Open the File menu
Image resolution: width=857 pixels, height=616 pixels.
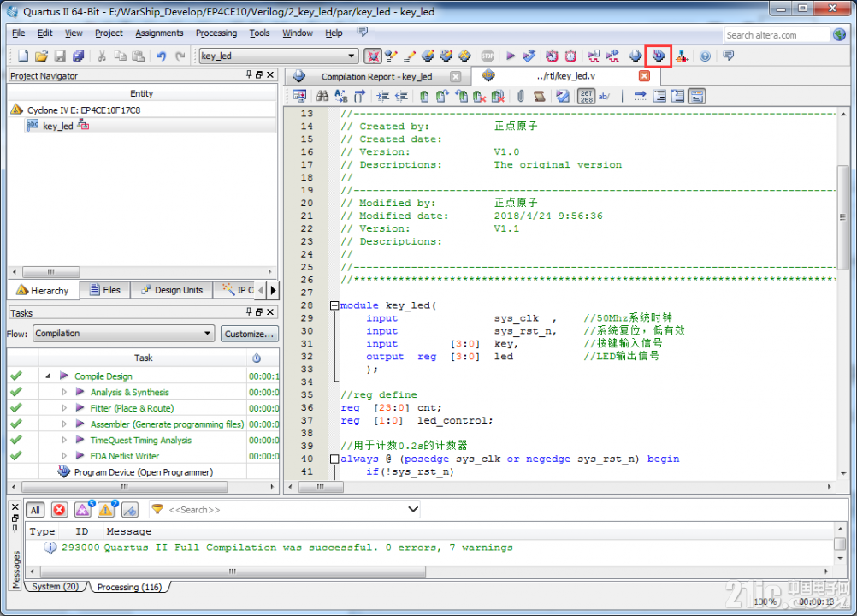coord(19,33)
